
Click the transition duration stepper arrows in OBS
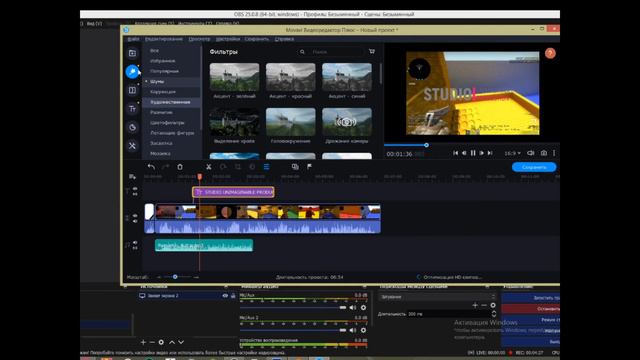(494, 314)
